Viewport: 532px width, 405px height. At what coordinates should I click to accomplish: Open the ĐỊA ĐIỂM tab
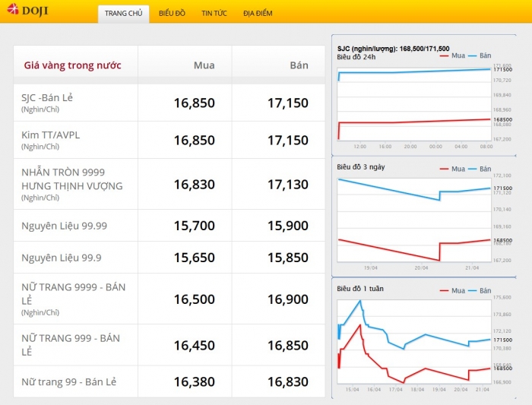(258, 14)
